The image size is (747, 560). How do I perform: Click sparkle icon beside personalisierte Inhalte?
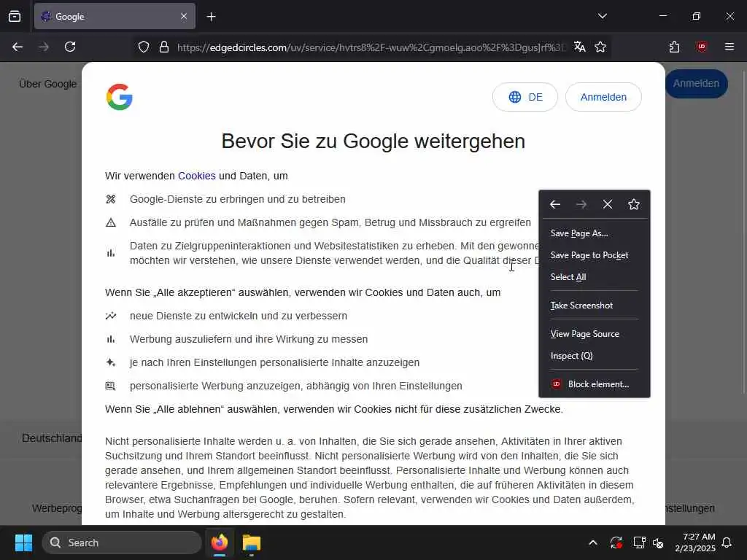[111, 362]
